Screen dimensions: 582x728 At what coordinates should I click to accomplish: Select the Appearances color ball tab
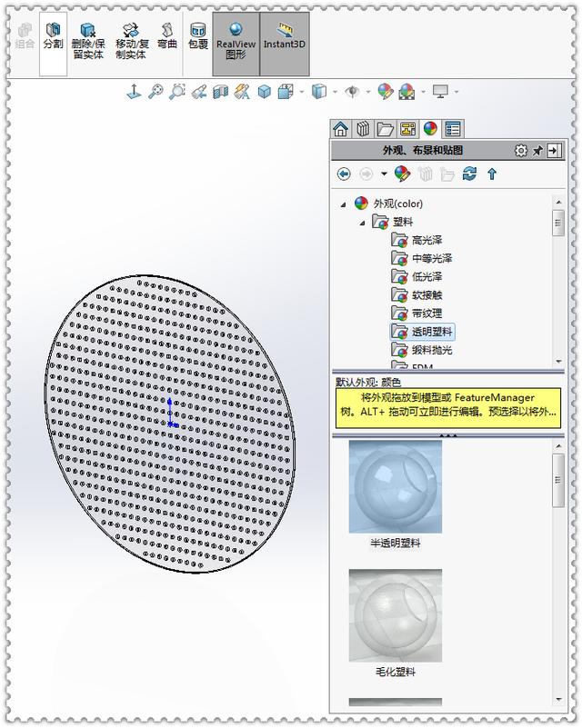point(430,129)
